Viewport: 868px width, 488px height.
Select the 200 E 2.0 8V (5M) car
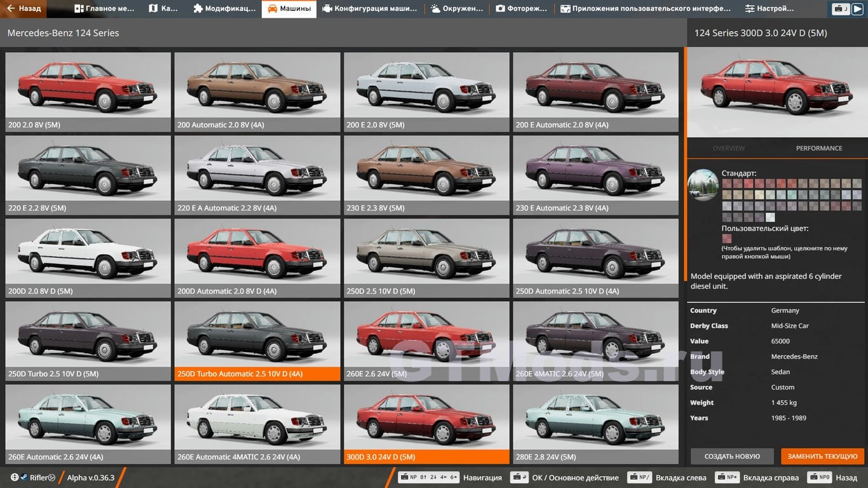click(426, 91)
